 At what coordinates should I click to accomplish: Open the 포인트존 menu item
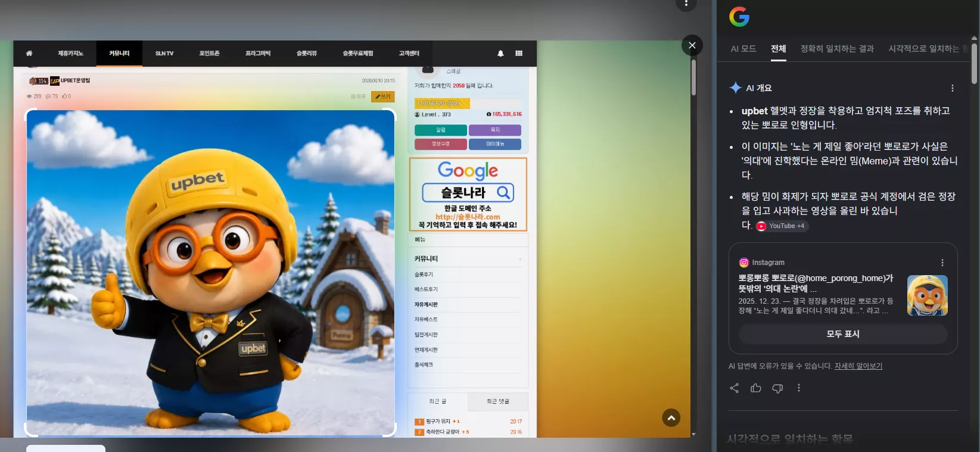(209, 54)
